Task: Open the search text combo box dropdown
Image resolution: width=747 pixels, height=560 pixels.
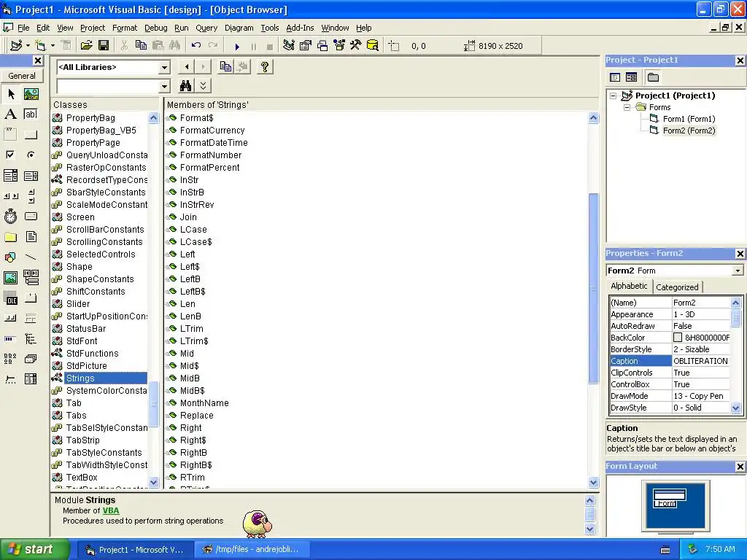Action: [x=164, y=86]
